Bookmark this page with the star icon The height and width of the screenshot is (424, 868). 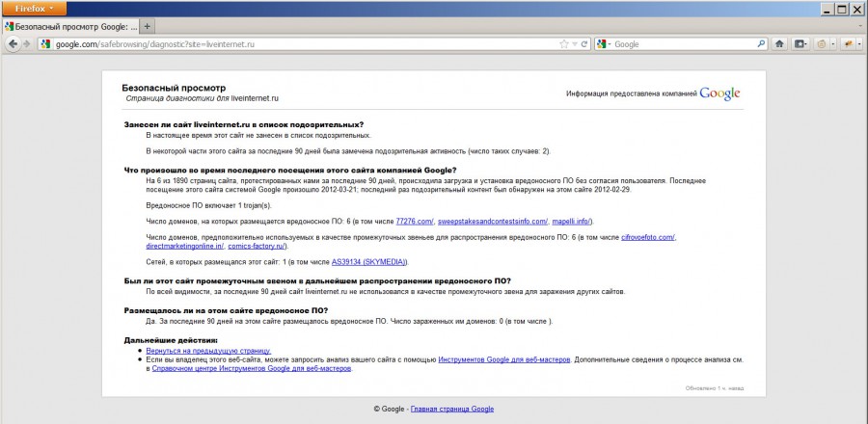pos(563,44)
